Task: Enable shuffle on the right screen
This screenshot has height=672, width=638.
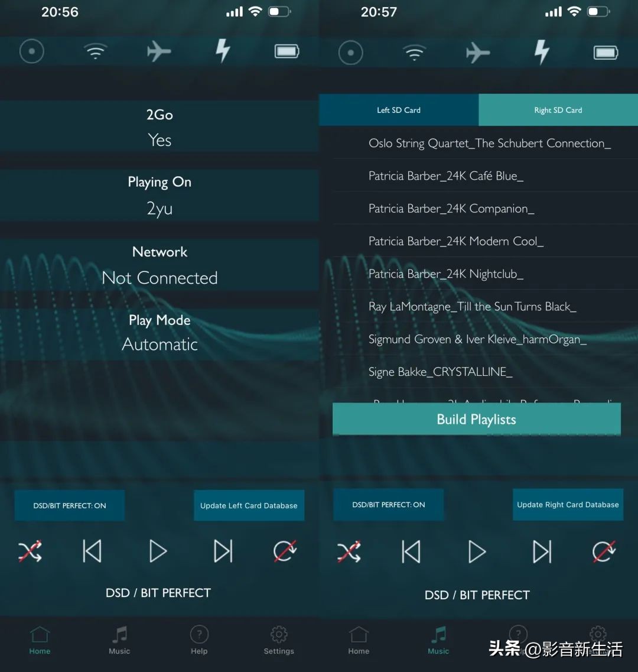Action: [350, 552]
